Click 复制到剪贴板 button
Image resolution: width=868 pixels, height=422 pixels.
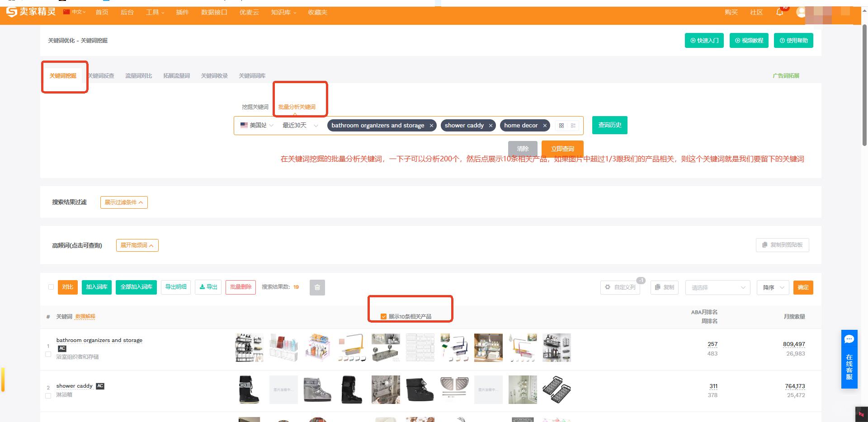point(783,245)
